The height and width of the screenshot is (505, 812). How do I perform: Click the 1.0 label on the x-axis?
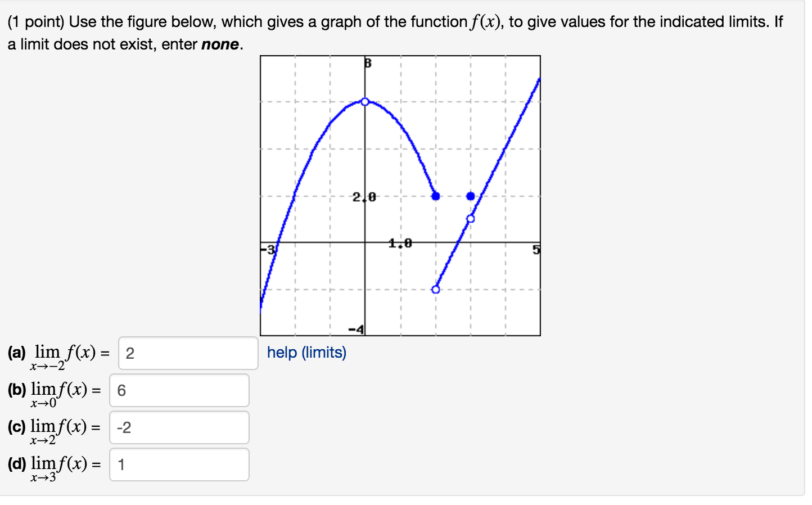point(399,243)
